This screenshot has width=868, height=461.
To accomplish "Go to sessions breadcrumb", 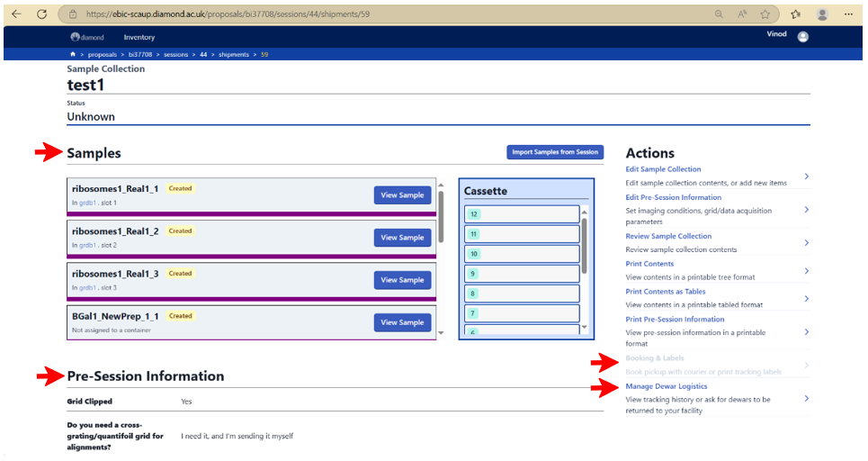I will tap(175, 54).
